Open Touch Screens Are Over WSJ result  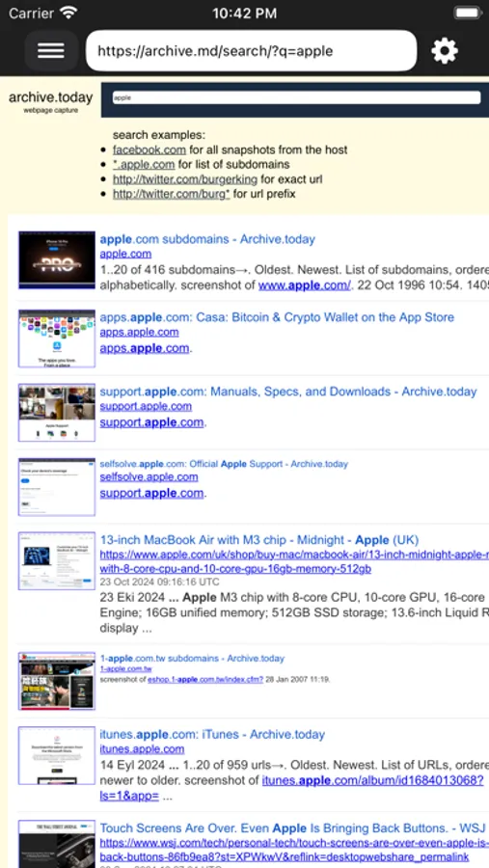pyautogui.click(x=291, y=828)
